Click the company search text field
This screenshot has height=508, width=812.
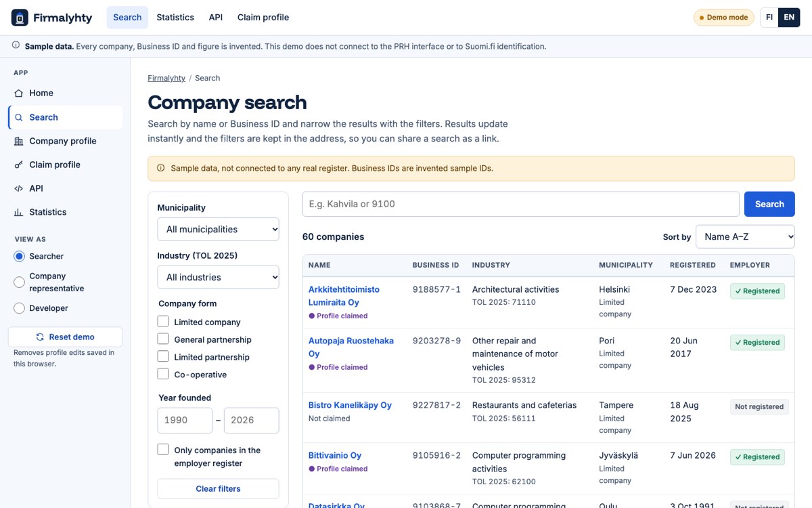point(521,204)
